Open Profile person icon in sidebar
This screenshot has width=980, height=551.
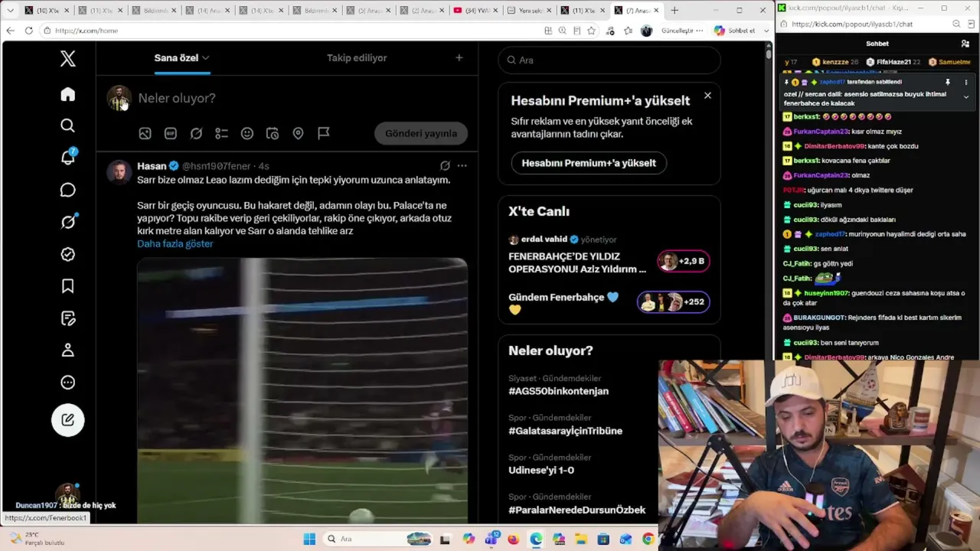[x=68, y=350]
